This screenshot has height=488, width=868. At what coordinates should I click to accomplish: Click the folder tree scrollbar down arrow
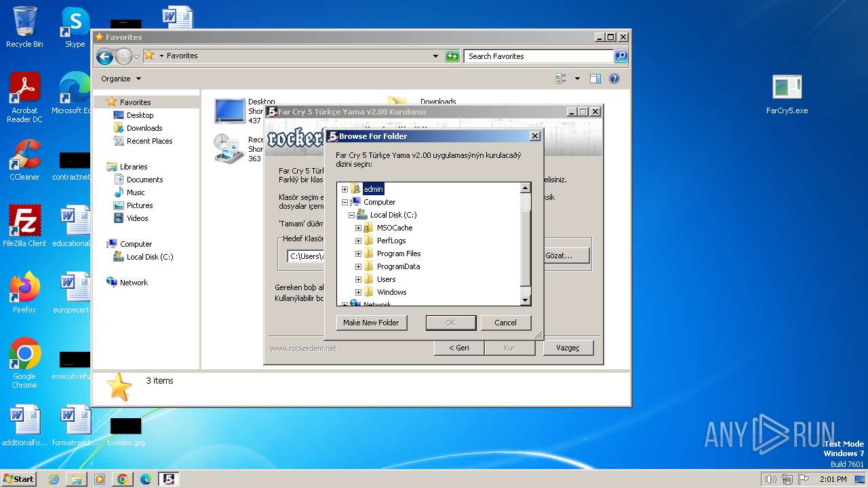[x=525, y=300]
